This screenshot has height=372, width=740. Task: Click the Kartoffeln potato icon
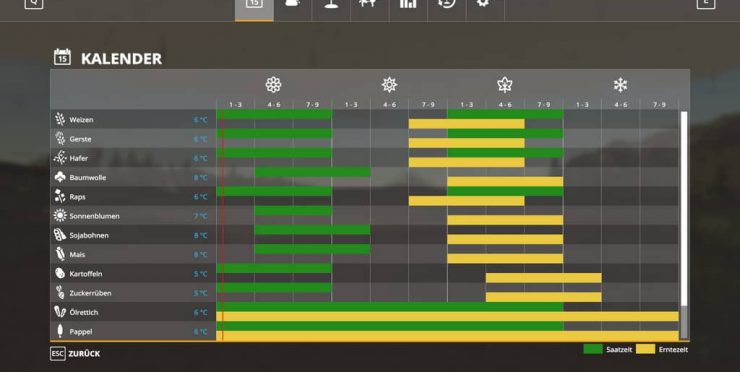tap(60, 273)
